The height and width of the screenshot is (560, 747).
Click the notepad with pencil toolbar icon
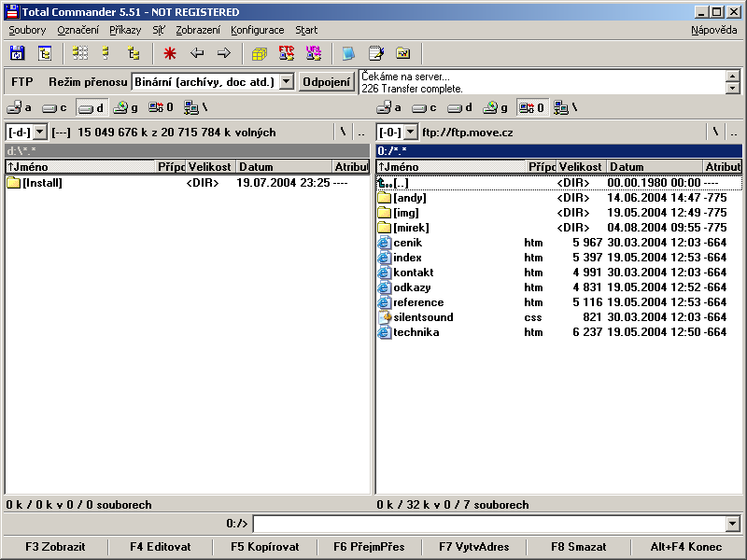click(376, 53)
